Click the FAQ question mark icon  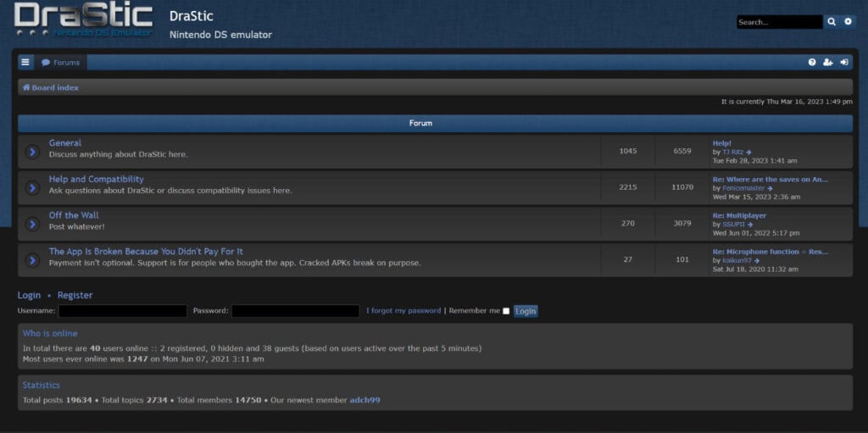coord(811,63)
